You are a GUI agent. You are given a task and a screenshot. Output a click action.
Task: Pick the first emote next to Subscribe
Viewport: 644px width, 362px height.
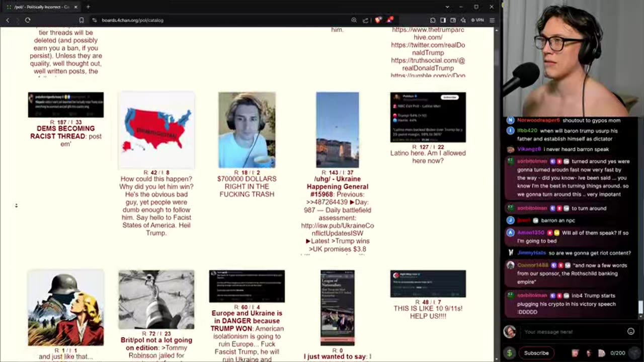tap(575, 353)
